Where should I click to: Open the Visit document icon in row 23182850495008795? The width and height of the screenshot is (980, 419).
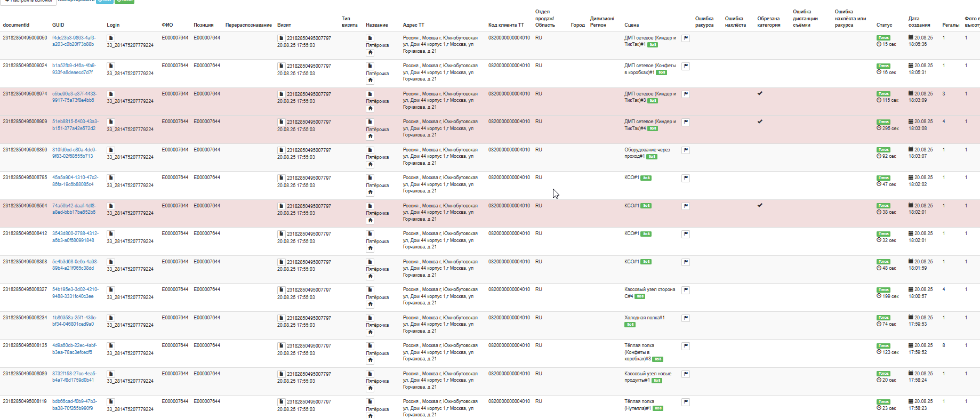[x=281, y=178]
